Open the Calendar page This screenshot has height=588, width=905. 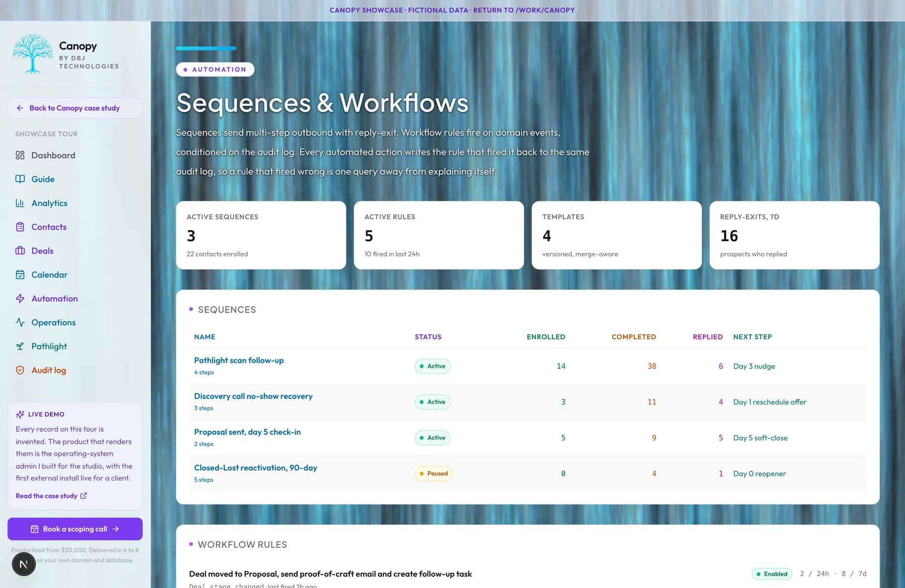[x=75, y=274]
